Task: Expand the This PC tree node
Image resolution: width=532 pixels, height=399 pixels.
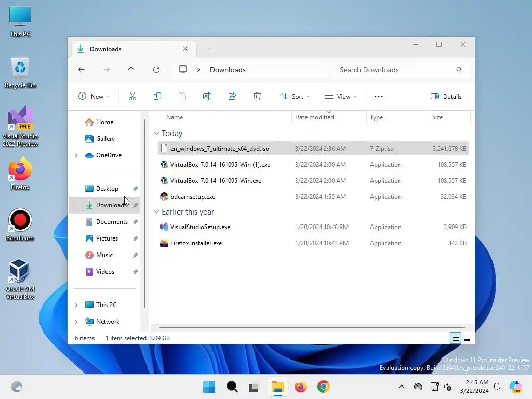Action: point(76,305)
